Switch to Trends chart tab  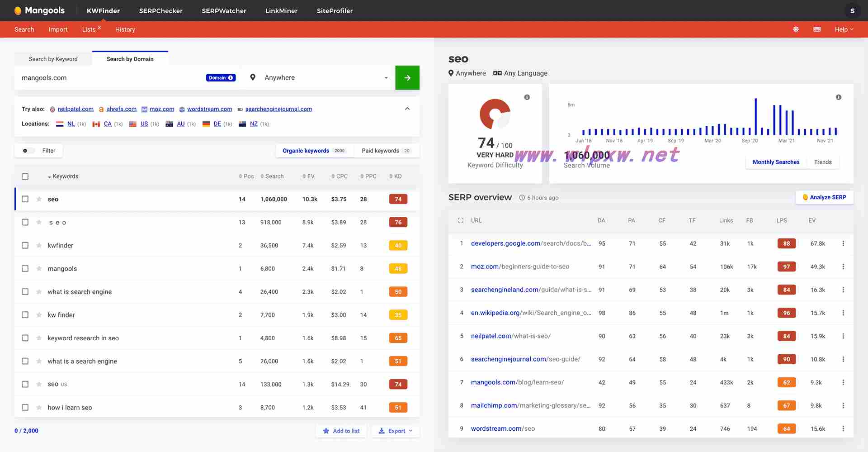(x=823, y=162)
